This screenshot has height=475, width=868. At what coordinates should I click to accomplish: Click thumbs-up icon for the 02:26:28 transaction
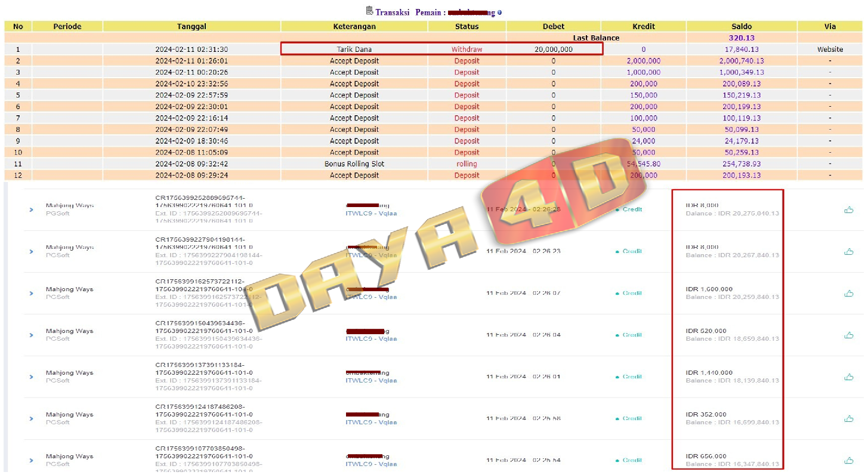coord(848,209)
